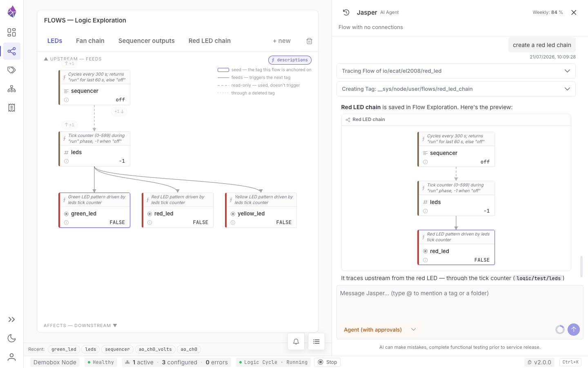Click info icon on red_led card

click(150, 222)
